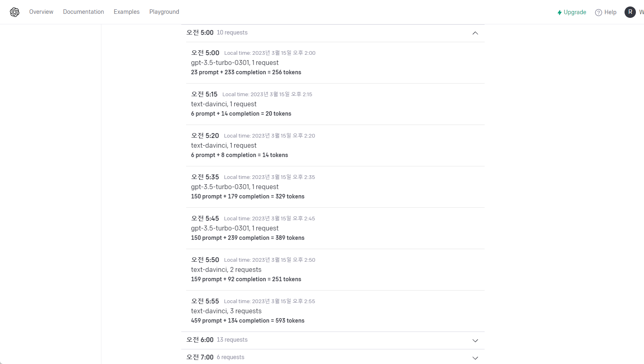
Task: Open the Overview menu item
Action: point(41,12)
